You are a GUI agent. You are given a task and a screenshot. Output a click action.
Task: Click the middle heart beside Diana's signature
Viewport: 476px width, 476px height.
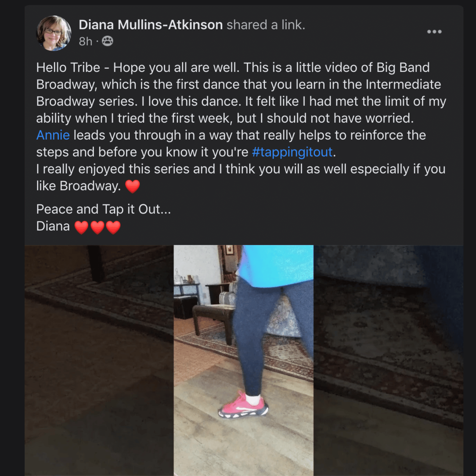click(x=97, y=227)
